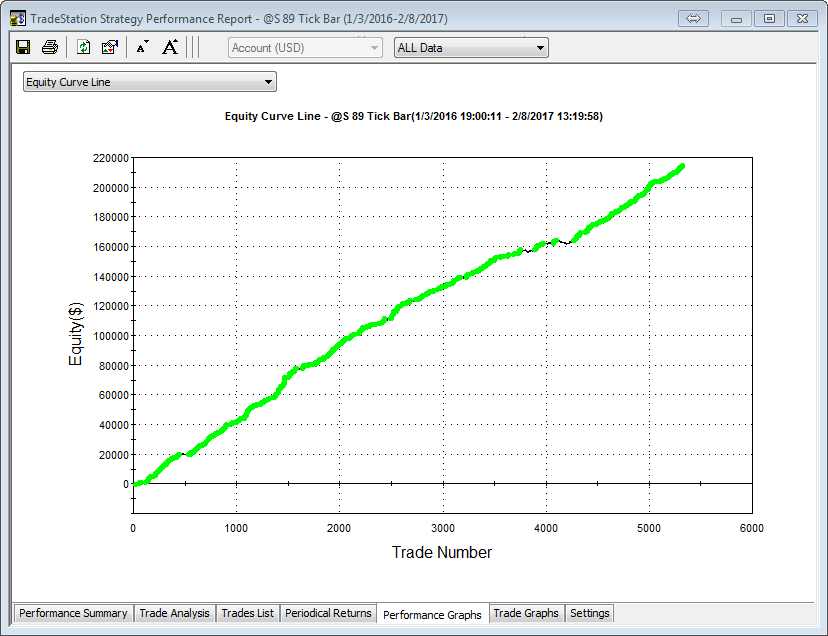The height and width of the screenshot is (636, 828).
Task: Click the Save report icon
Action: (x=23, y=47)
